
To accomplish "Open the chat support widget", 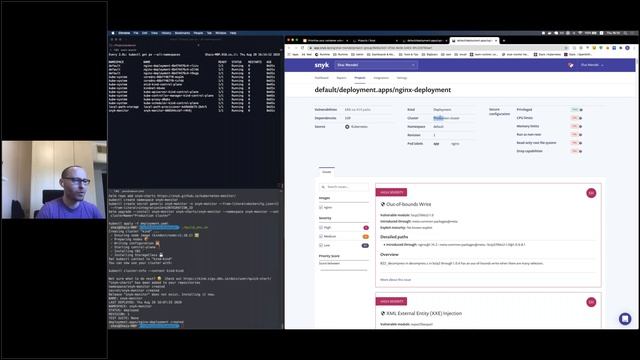I will (625, 318).
